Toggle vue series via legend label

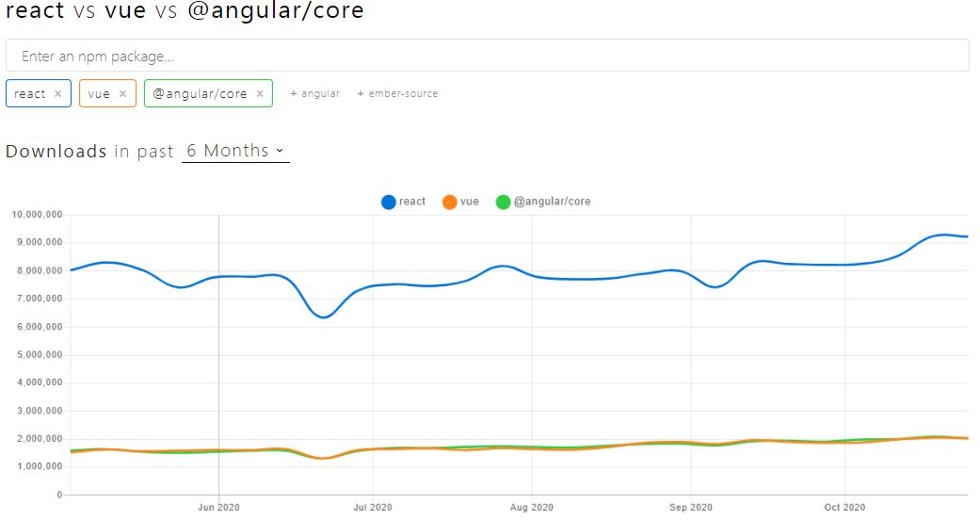(x=470, y=202)
